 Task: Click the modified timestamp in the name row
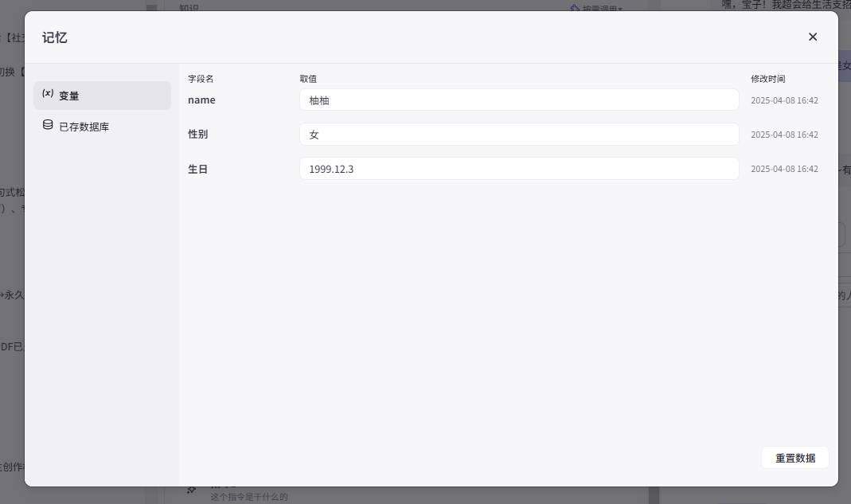click(x=784, y=101)
